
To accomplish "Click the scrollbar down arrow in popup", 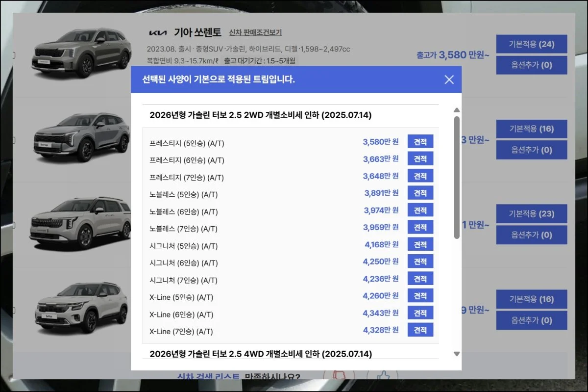I will pos(457,354).
